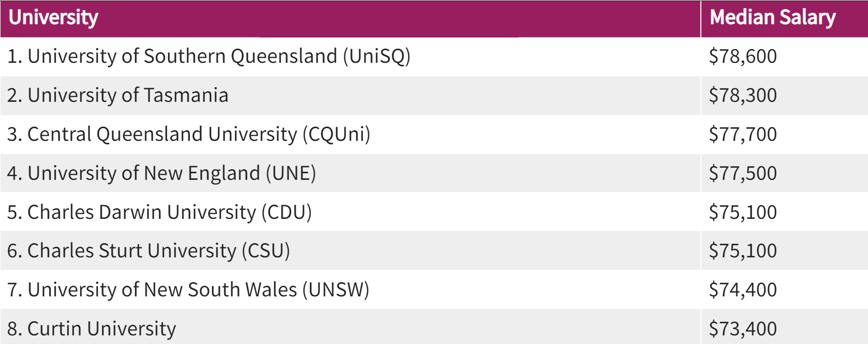Click the Median Salary column header
The height and width of the screenshot is (344, 868).
pos(772,18)
